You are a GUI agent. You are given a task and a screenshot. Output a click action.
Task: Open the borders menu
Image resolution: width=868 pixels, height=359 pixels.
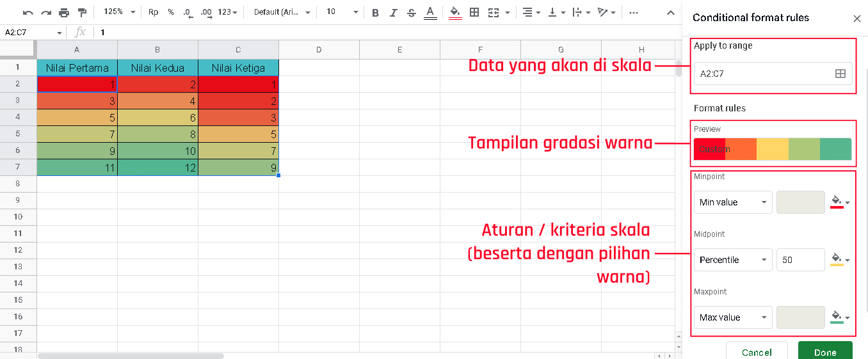click(474, 12)
